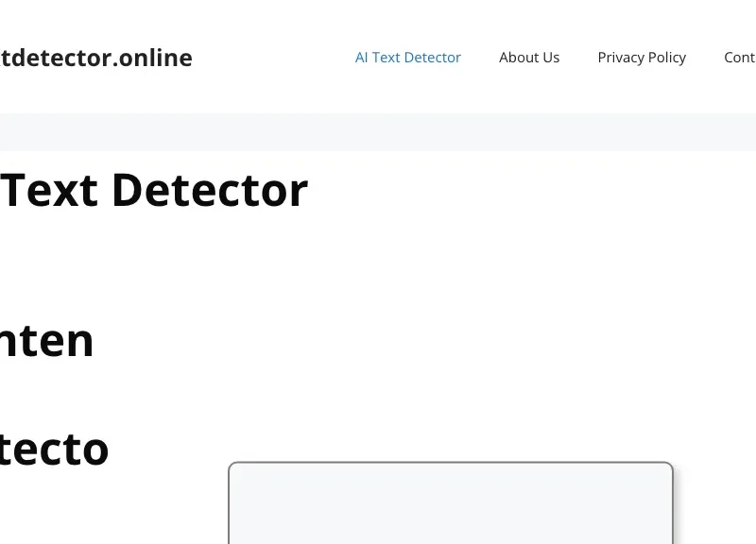Open the AI Text Detector menu link
Screen dimensions: 756x544
click(408, 58)
